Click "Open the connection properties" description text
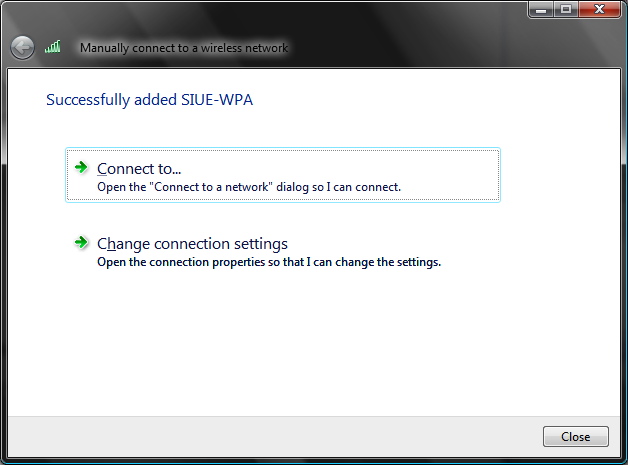The width and height of the screenshot is (628, 465). [x=268, y=262]
